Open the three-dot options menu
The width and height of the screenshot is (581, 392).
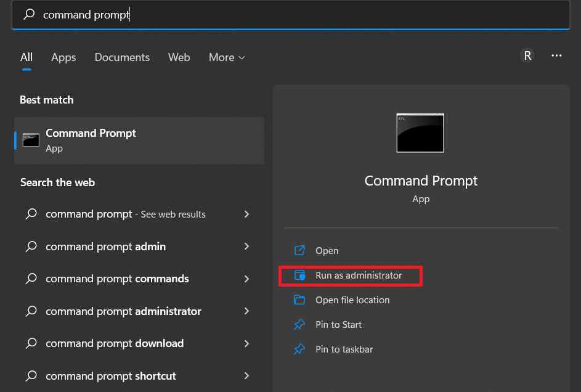click(x=556, y=55)
